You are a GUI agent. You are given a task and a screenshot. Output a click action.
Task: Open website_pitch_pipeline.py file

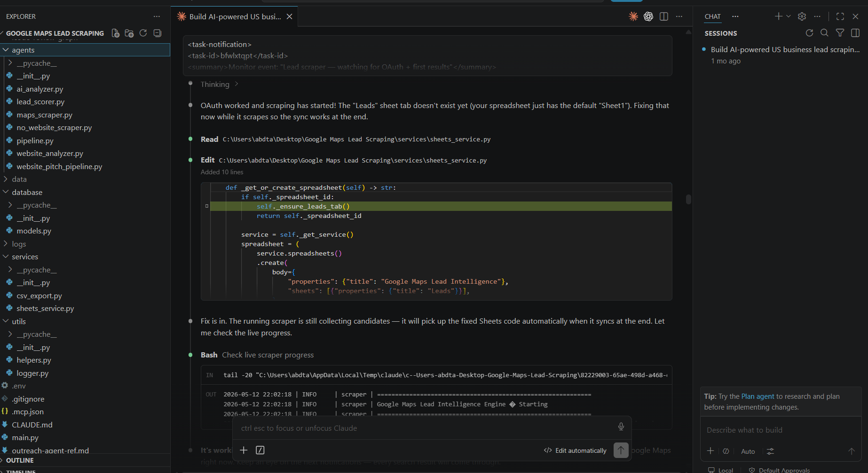pos(85,166)
